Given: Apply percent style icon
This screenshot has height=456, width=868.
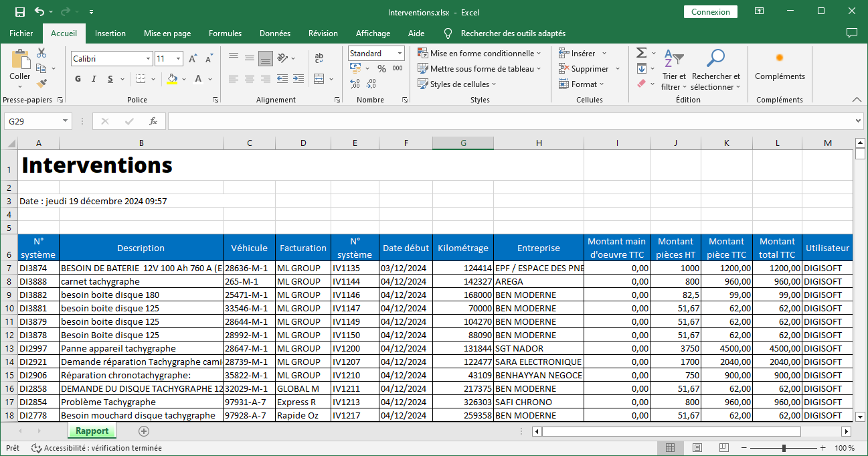Looking at the screenshot, I should coord(381,68).
